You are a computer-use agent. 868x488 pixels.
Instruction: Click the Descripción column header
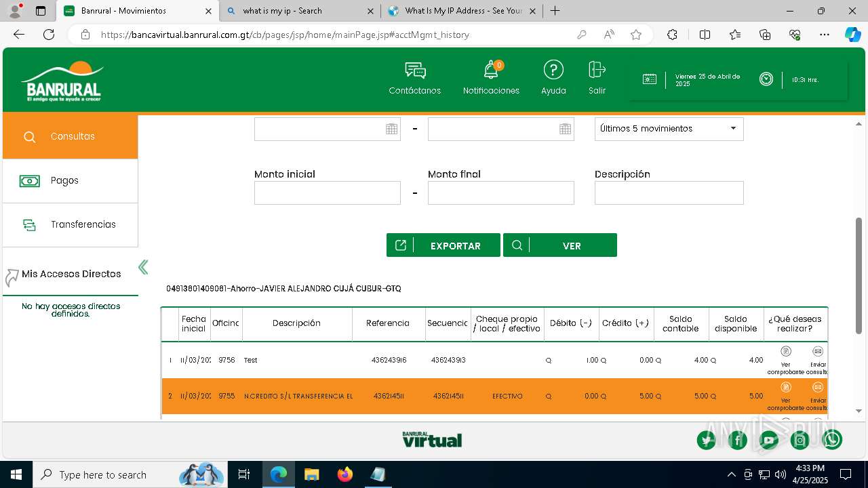coord(296,323)
